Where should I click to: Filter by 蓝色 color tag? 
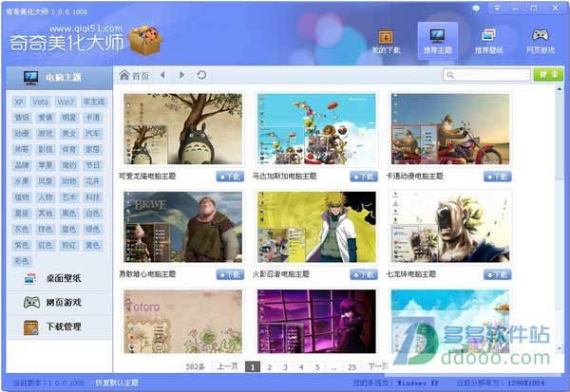[69, 230]
